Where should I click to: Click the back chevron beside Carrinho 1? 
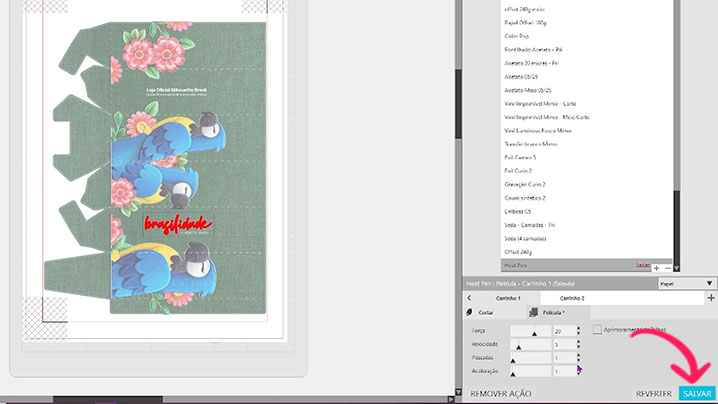click(469, 298)
